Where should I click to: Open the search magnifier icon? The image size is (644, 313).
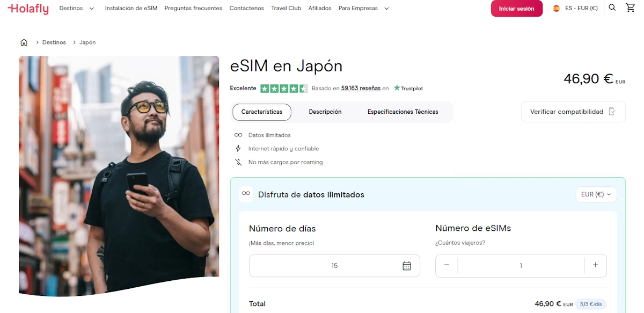[x=612, y=8]
